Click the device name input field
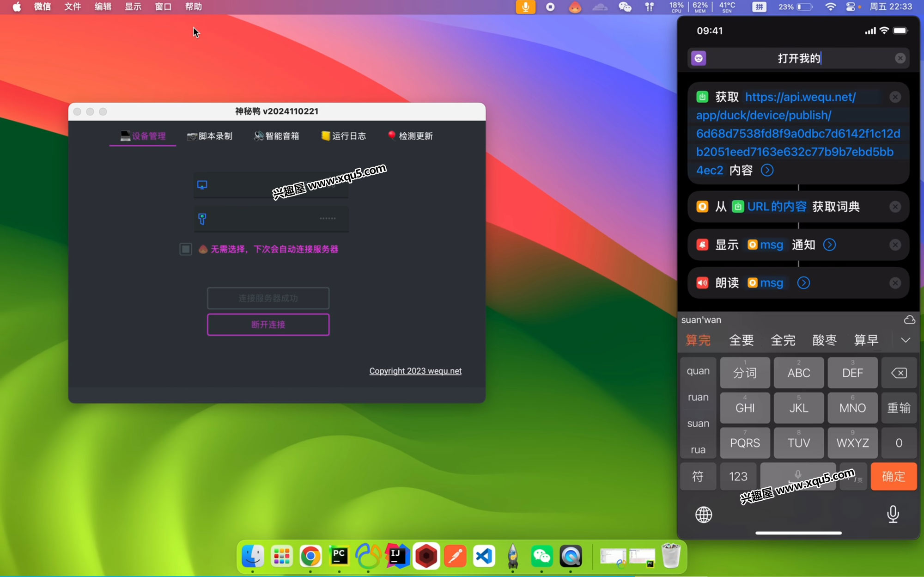The width and height of the screenshot is (924, 577). point(271,185)
